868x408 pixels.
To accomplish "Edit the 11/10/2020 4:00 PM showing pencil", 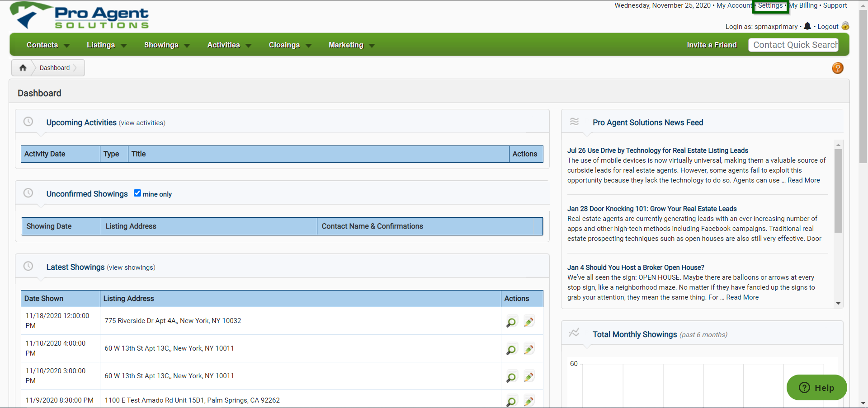I will point(528,349).
